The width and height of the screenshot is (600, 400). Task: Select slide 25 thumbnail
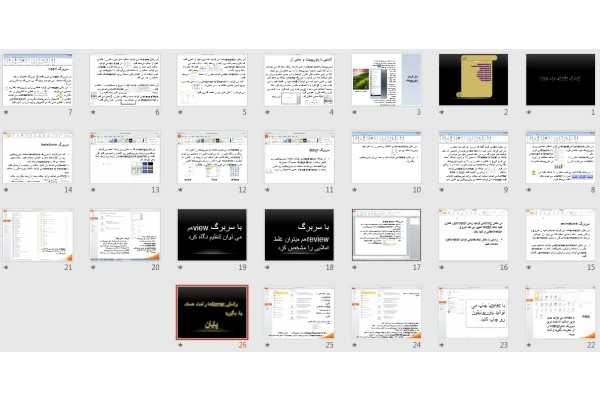pyautogui.click(x=299, y=312)
